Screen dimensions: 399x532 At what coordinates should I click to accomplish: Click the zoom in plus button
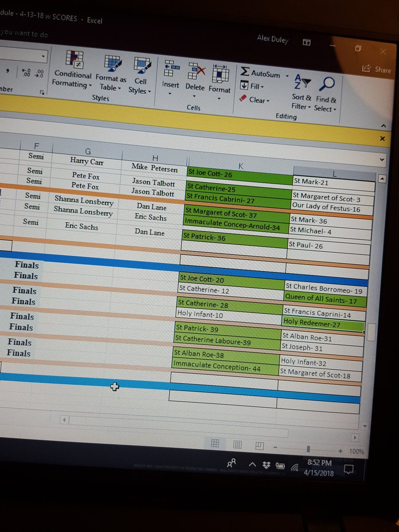[340, 451]
